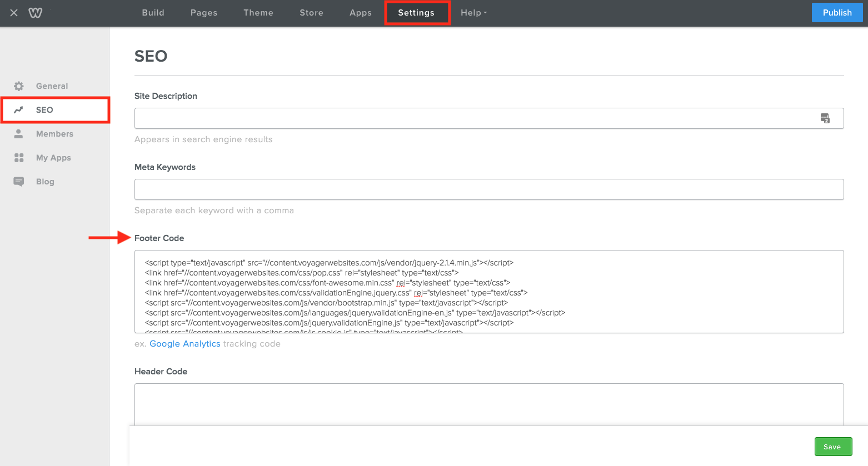Viewport: 868px width, 466px height.
Task: Open the Google Analytics link
Action: (x=185, y=344)
